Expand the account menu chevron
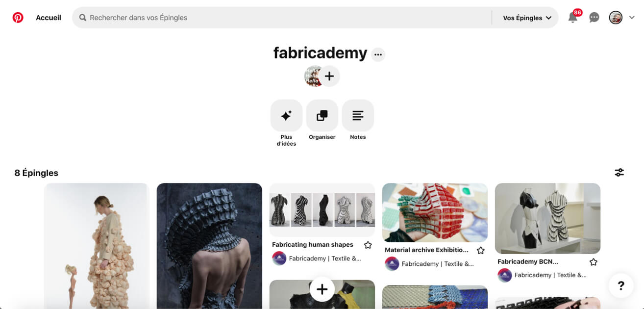 (632, 18)
